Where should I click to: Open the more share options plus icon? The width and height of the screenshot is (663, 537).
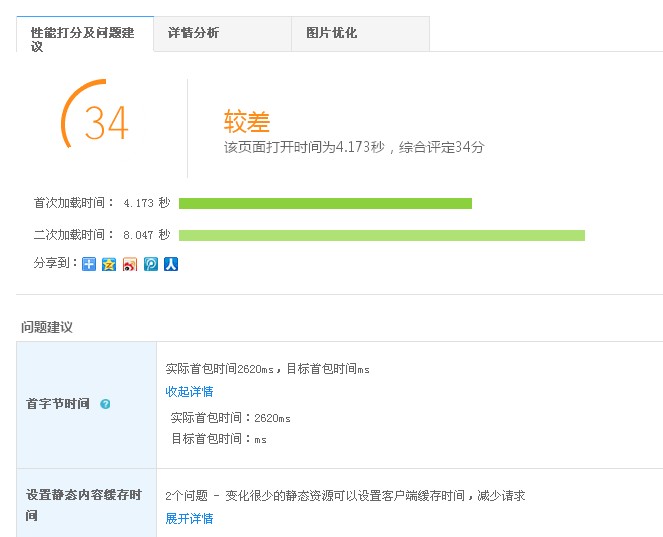point(89,264)
